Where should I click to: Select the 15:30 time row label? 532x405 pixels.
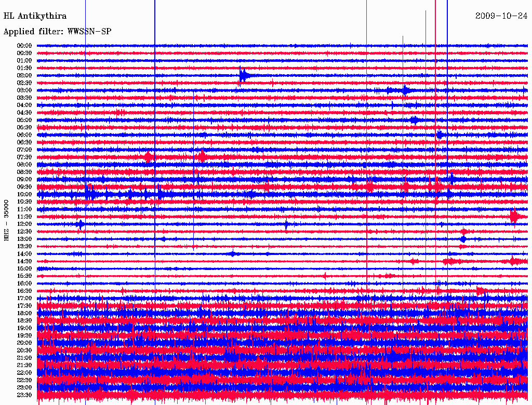[24, 276]
